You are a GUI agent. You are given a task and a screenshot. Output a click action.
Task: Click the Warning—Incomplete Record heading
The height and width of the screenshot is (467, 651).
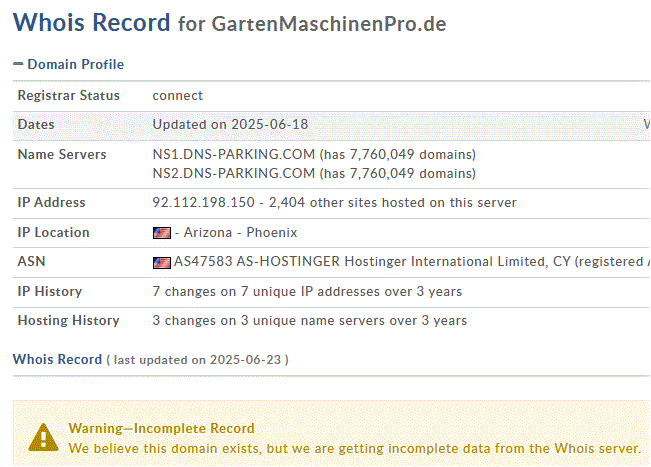pos(162,428)
